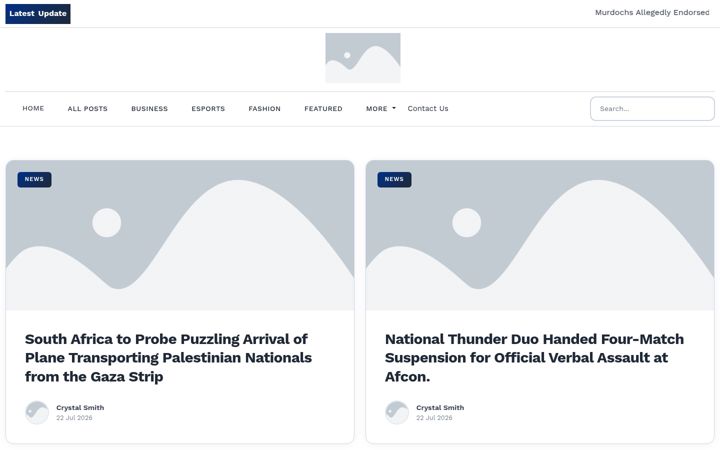Screen dimensions: 720x450
Task: Click author Crystal Smith on South Africa article
Action: click(x=80, y=408)
